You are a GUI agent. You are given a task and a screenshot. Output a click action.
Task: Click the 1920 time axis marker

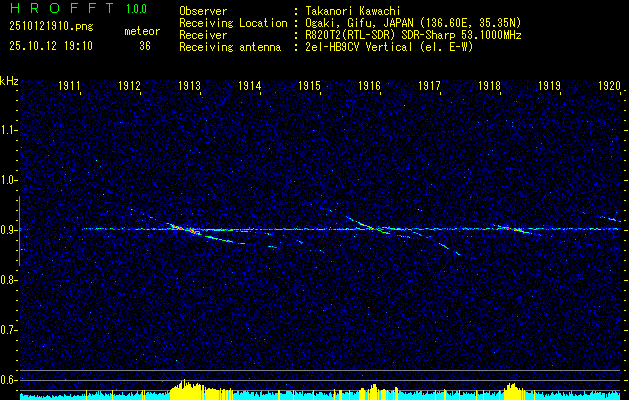[609, 85]
